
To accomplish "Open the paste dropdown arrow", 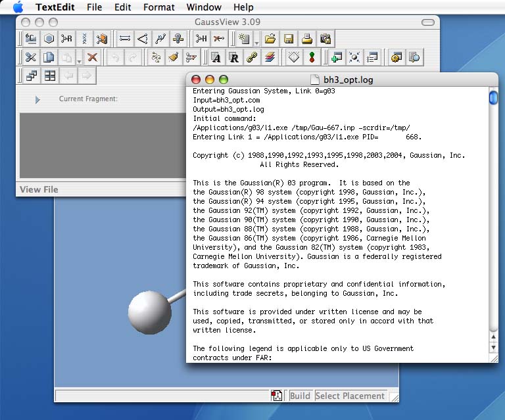I will pyautogui.click(x=79, y=60).
